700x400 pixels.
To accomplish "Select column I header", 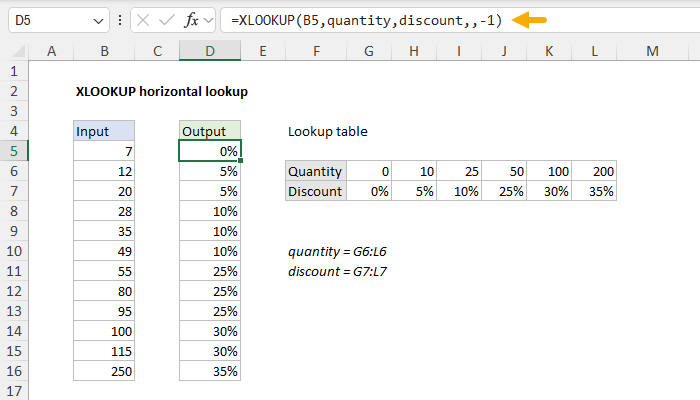I will (x=459, y=51).
